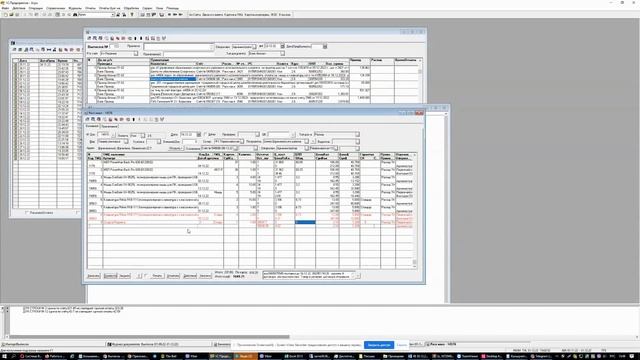Click the Печать button at document bottom
The height and width of the screenshot is (360, 640).
[157, 276]
